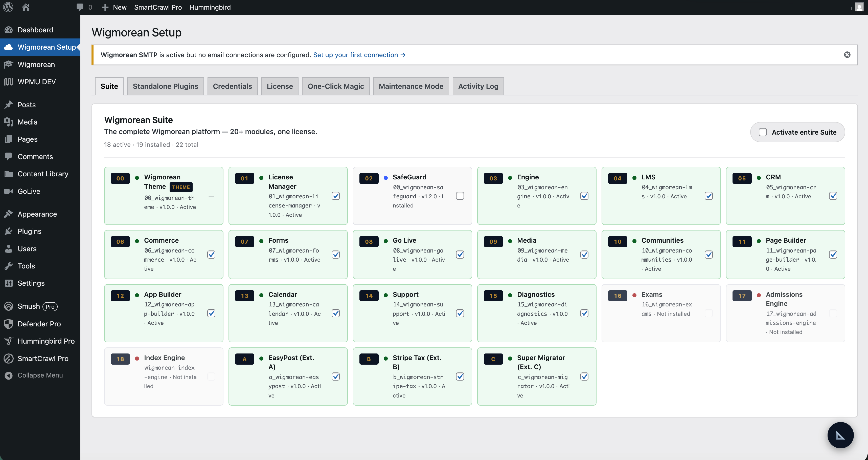Viewport: 868px width, 460px height.
Task: Open Content Library in the sidebar
Action: point(40,174)
